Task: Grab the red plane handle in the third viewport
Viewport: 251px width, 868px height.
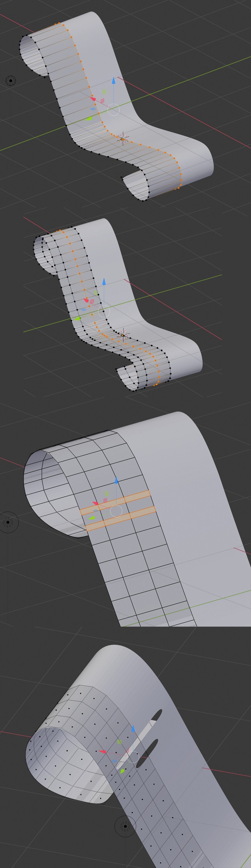Action: [x=105, y=500]
